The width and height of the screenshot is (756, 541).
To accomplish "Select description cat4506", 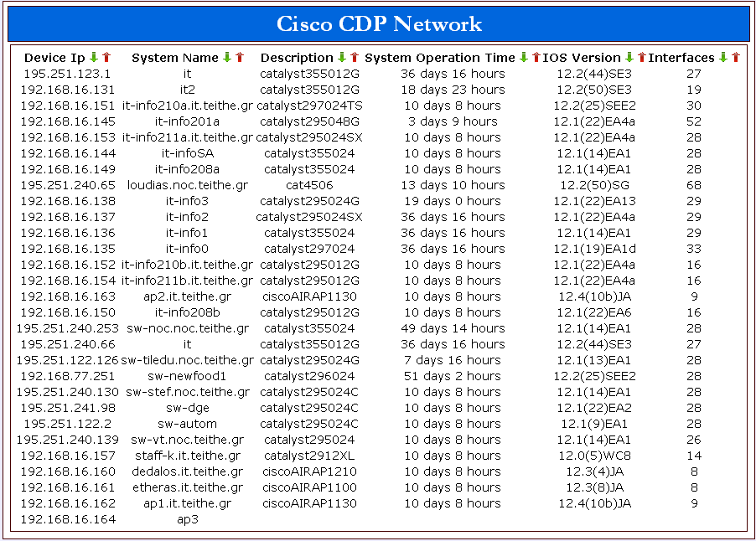I will coord(309,185).
